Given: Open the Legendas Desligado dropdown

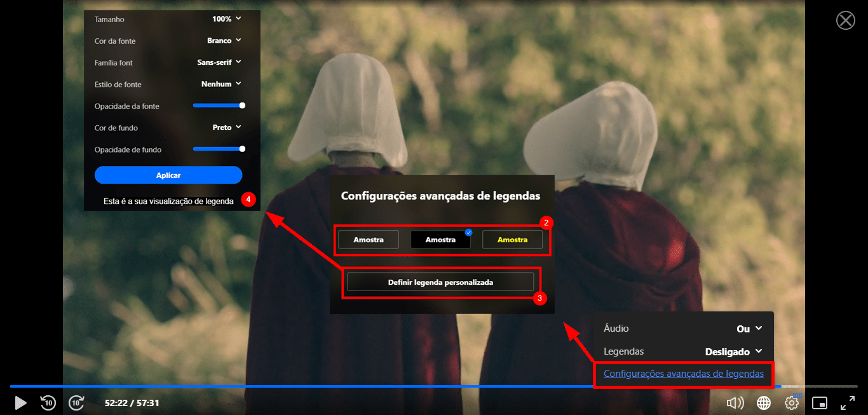Looking at the screenshot, I should (734, 351).
